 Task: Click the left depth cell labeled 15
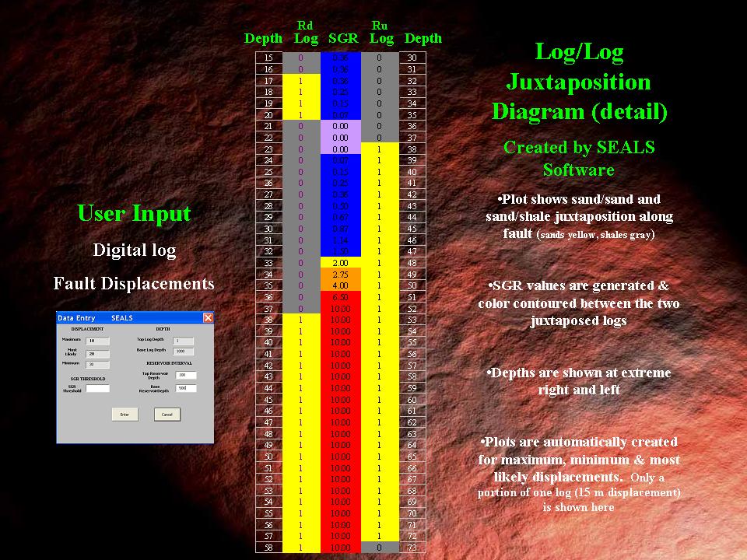[x=269, y=58]
